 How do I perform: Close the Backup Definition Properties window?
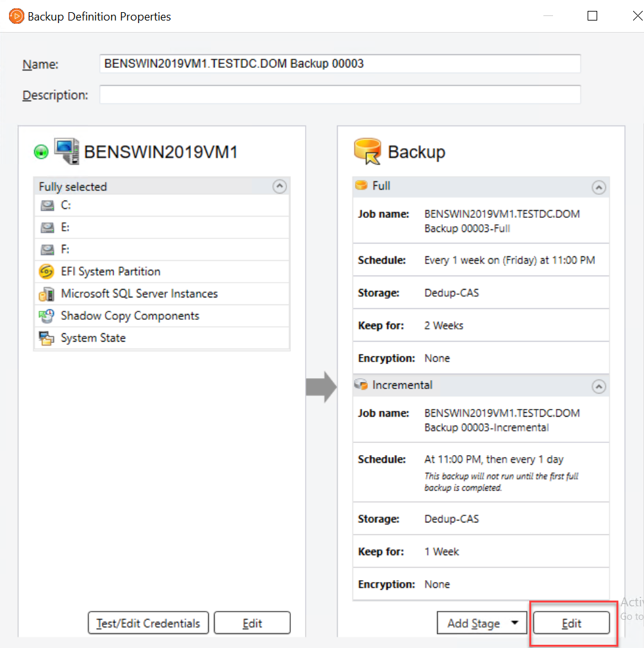637,16
